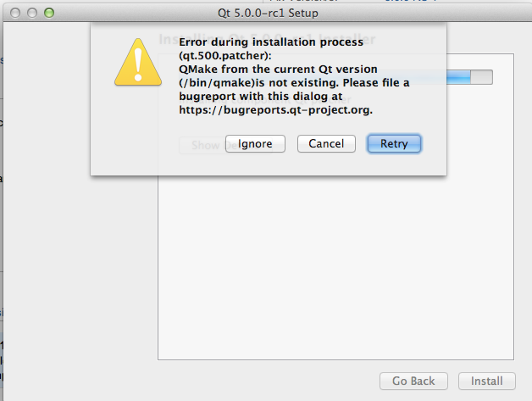Screen dimensions: 532x401
Task: Click the yellow warning triangle icon
Action: [137, 63]
